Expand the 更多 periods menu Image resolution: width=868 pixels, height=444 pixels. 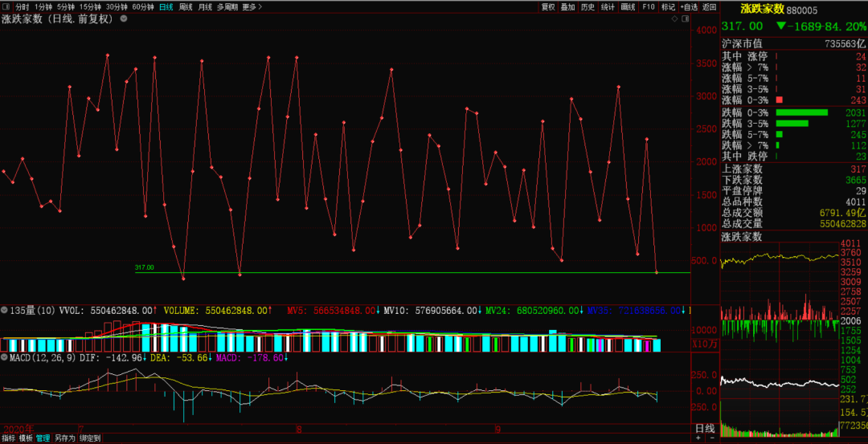[252, 7]
